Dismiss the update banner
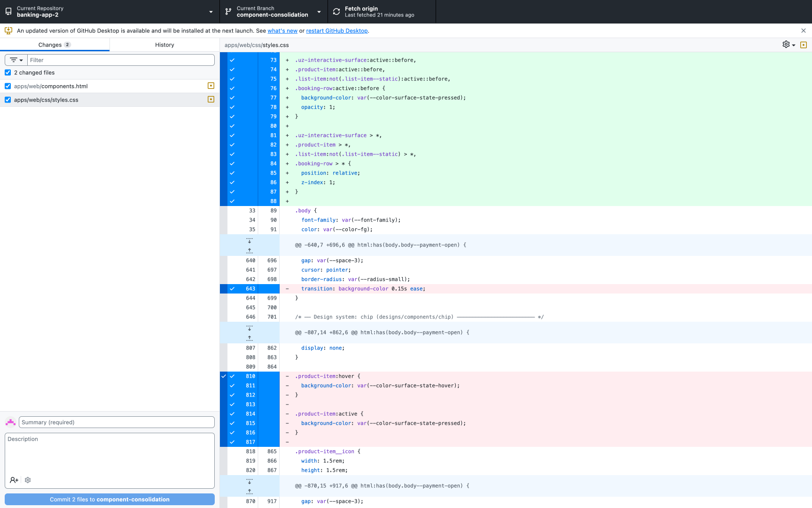Image resolution: width=812 pixels, height=508 pixels. click(x=804, y=31)
